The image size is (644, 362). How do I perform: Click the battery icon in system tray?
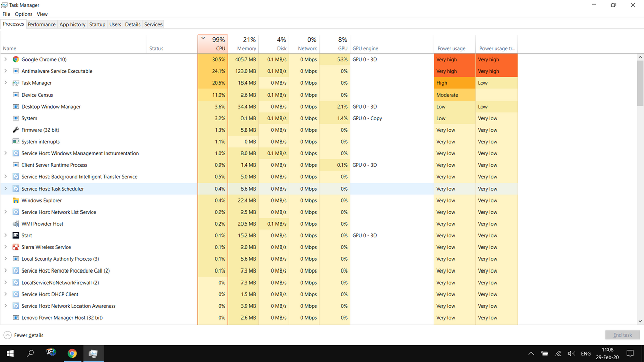pyautogui.click(x=544, y=354)
